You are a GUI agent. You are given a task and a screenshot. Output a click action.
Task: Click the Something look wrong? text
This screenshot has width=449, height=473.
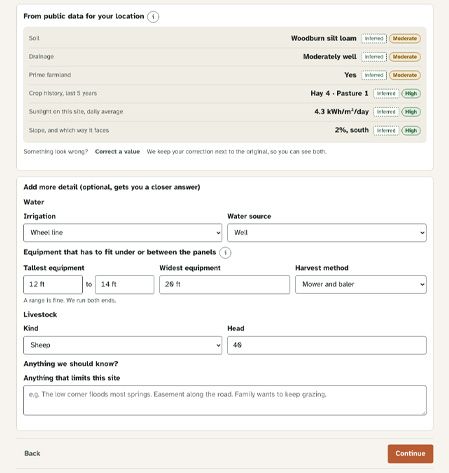pyautogui.click(x=56, y=152)
